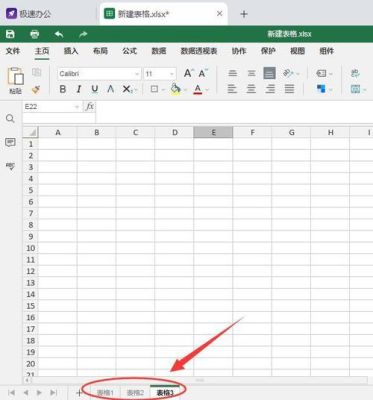Image resolution: width=373 pixels, height=400 pixels.
Task: Add a new sheet with plus button
Action: coord(79,393)
